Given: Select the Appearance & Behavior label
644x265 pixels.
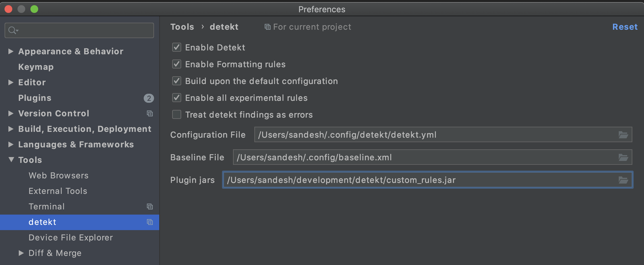Looking at the screenshot, I should (71, 51).
